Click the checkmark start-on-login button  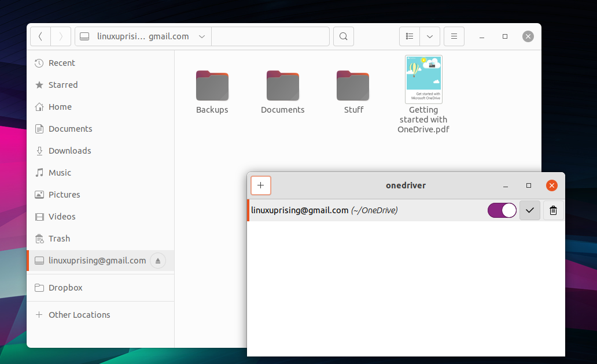coord(530,210)
